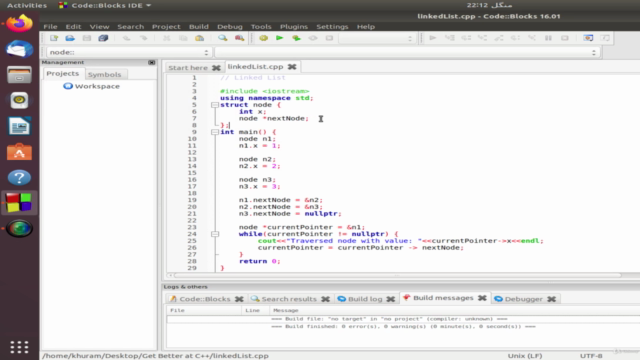Click the Open file toolbar icon
Screen dimensions: 640x360
tap(70, 38)
